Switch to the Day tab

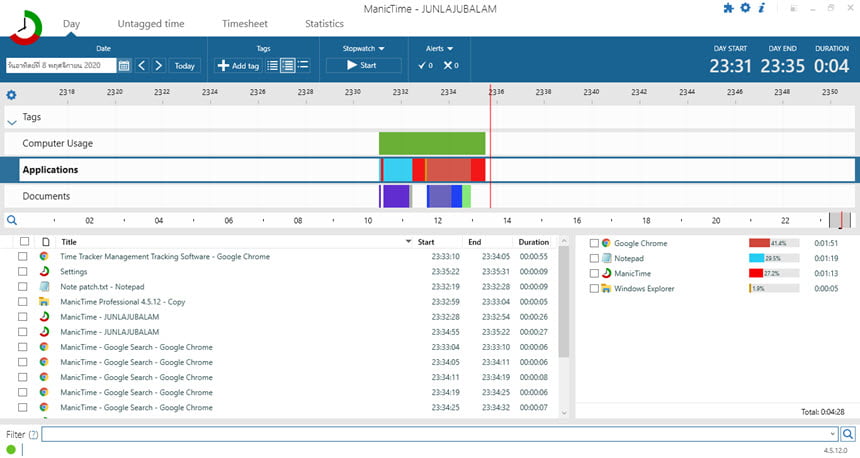tap(71, 24)
